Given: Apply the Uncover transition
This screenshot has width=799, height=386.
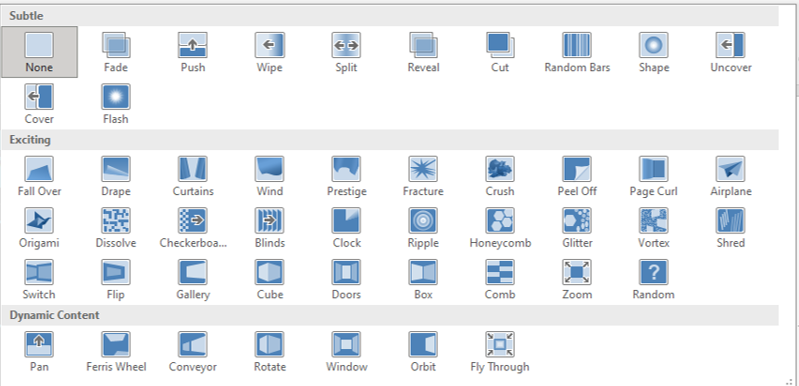Looking at the screenshot, I should pos(731,52).
